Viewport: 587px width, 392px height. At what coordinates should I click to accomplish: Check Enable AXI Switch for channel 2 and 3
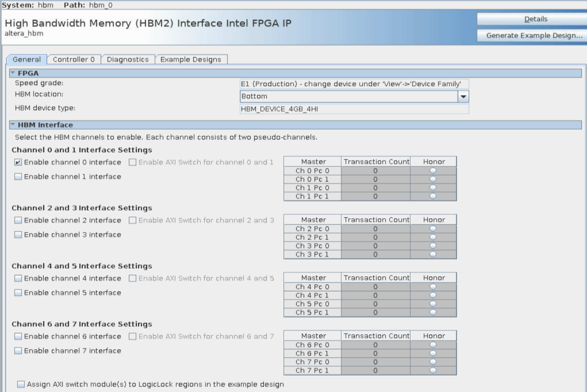pos(132,220)
